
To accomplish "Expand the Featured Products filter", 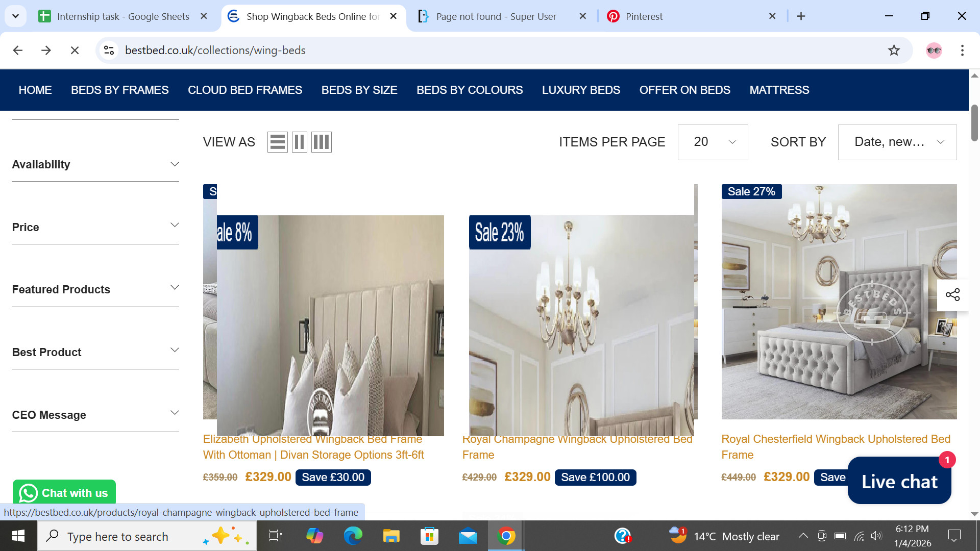I will click(x=95, y=290).
